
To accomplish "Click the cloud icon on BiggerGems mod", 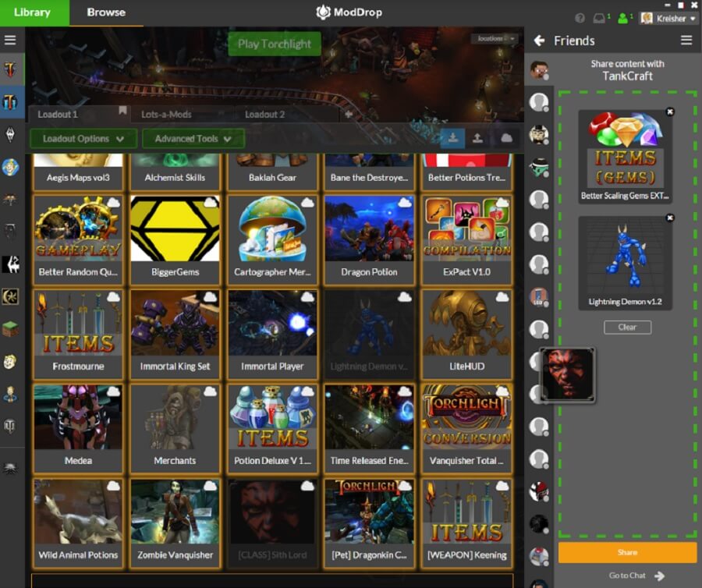I will point(210,203).
